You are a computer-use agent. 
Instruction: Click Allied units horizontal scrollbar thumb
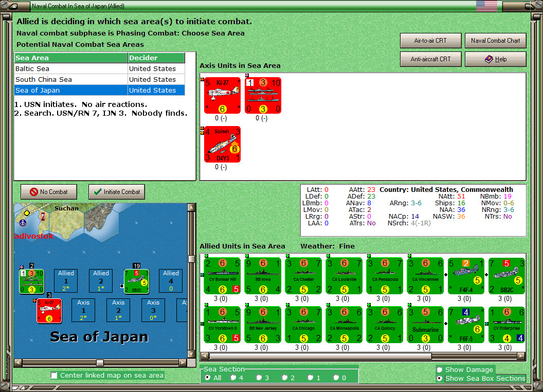(320, 356)
